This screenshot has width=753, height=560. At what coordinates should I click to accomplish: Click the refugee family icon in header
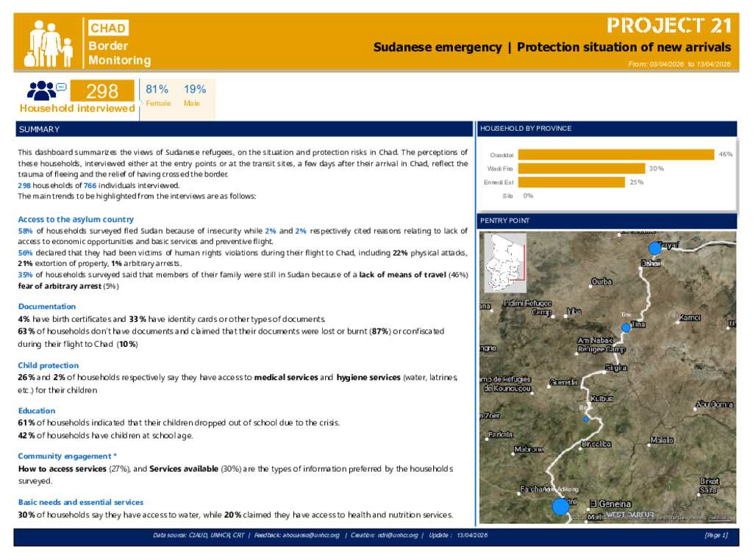(49, 43)
